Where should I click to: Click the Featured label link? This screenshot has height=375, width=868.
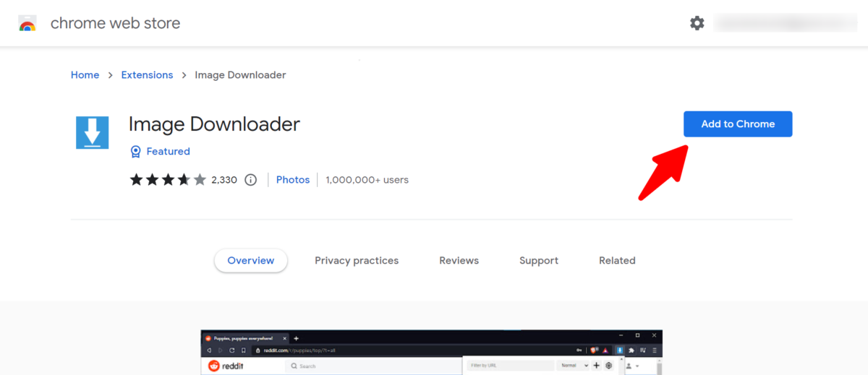[168, 152]
